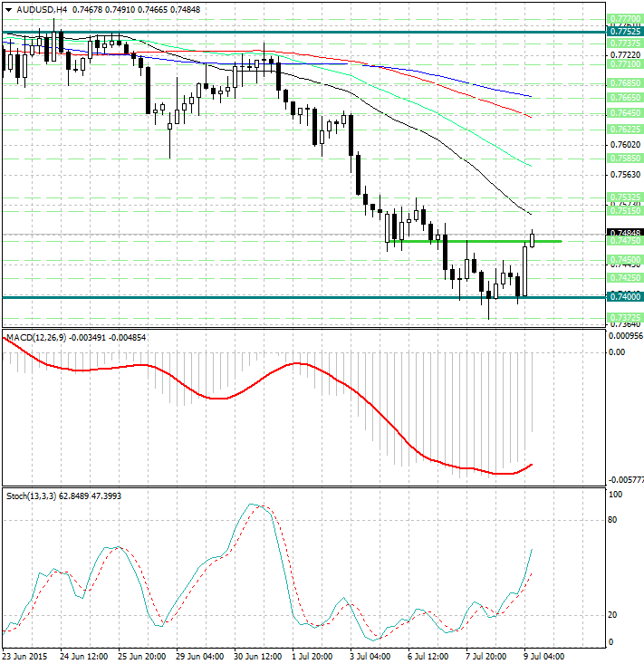The width and height of the screenshot is (644, 664).
Task: Click the 0.76650 price level label
Action: (x=626, y=97)
